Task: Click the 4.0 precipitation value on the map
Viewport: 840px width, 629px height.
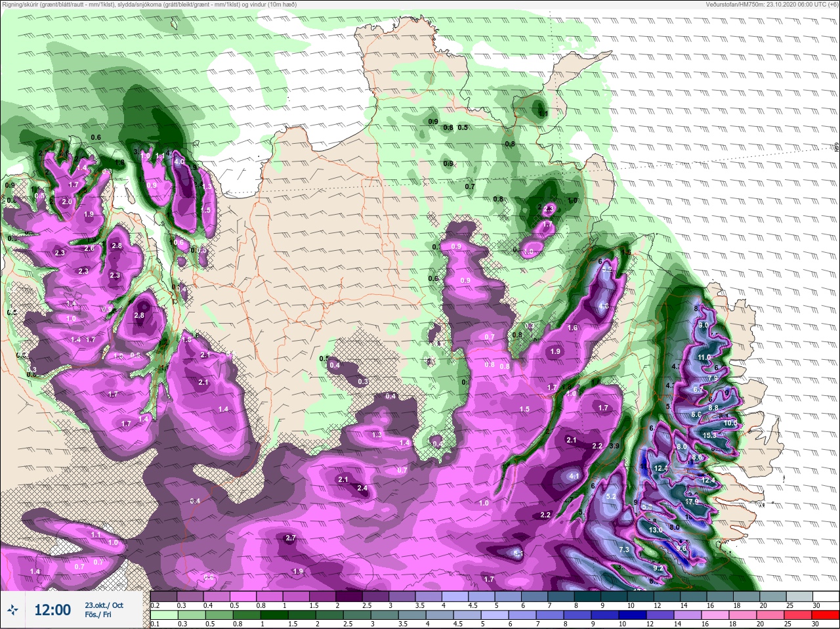Action: [179, 161]
